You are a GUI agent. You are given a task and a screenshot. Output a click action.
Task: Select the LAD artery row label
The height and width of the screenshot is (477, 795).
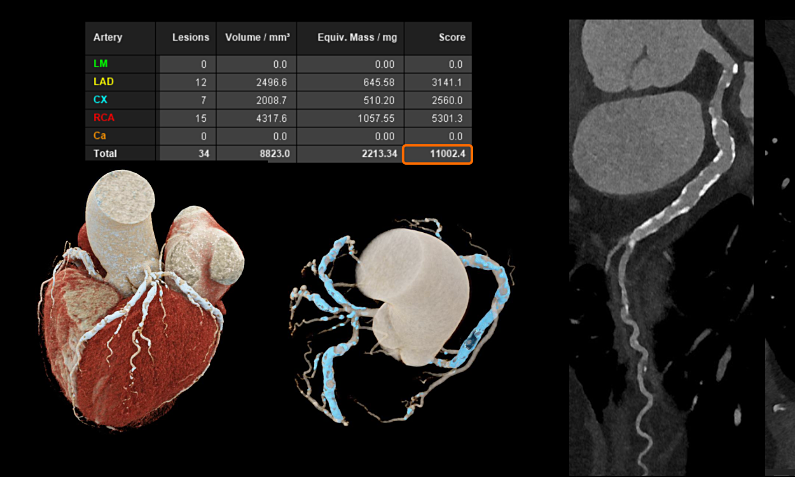pyautogui.click(x=103, y=82)
